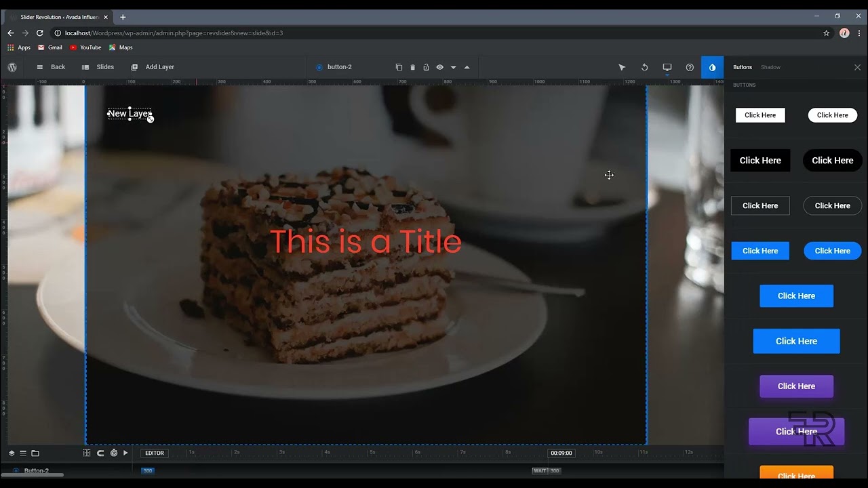Open the help question mark icon
The image size is (868, 488).
click(x=690, y=67)
